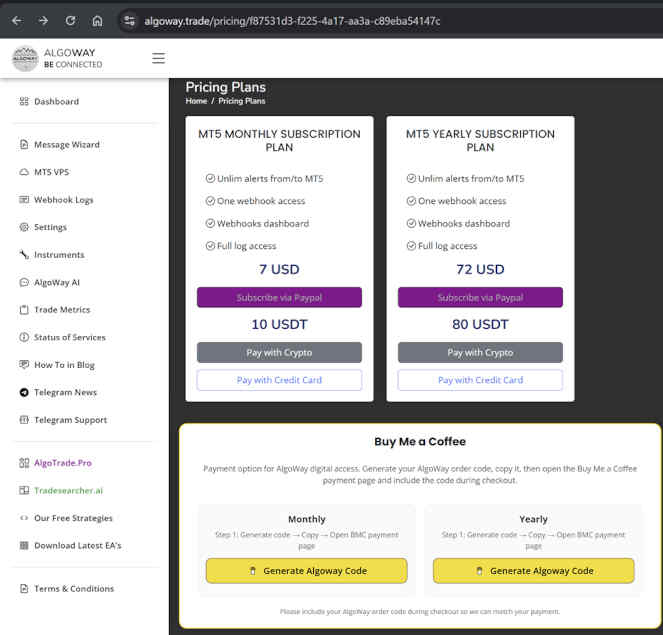Click the Trade Metrics clipboard icon
The height and width of the screenshot is (635, 663).
click(24, 310)
